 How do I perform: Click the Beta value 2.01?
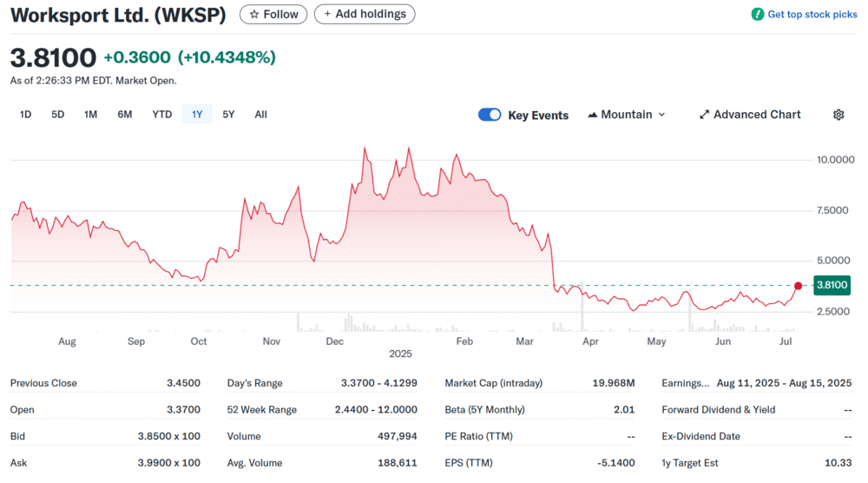coord(624,410)
